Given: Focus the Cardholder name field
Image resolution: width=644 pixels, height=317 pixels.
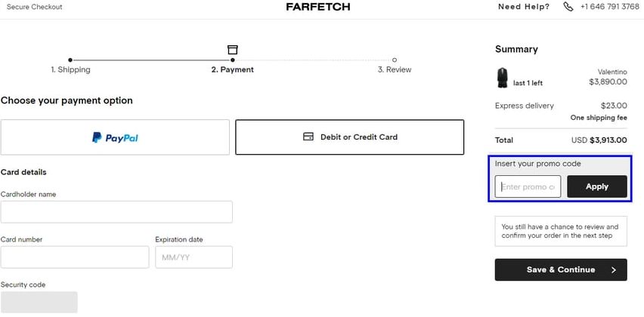Looking at the screenshot, I should tap(116, 212).
